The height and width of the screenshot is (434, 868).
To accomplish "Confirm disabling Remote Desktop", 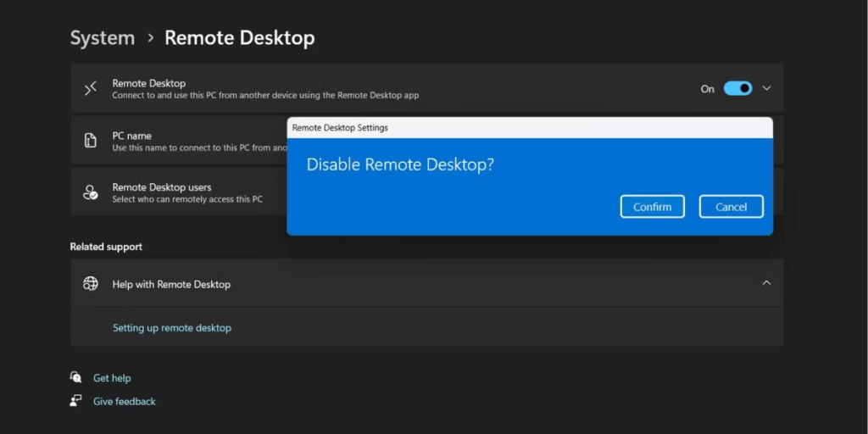I will [652, 207].
